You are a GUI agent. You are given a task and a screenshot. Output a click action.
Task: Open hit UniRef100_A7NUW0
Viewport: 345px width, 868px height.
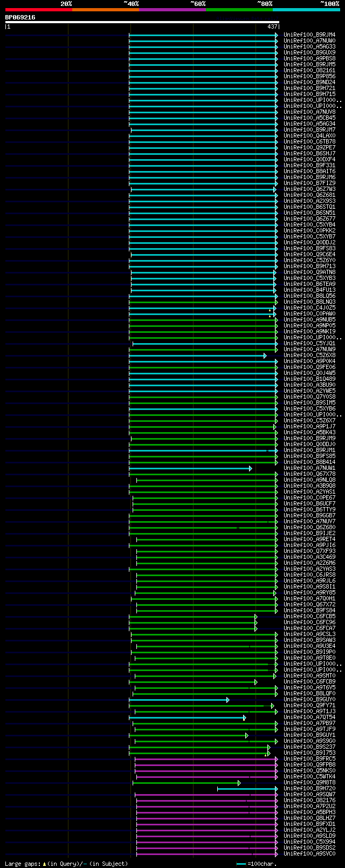coord(309,41)
